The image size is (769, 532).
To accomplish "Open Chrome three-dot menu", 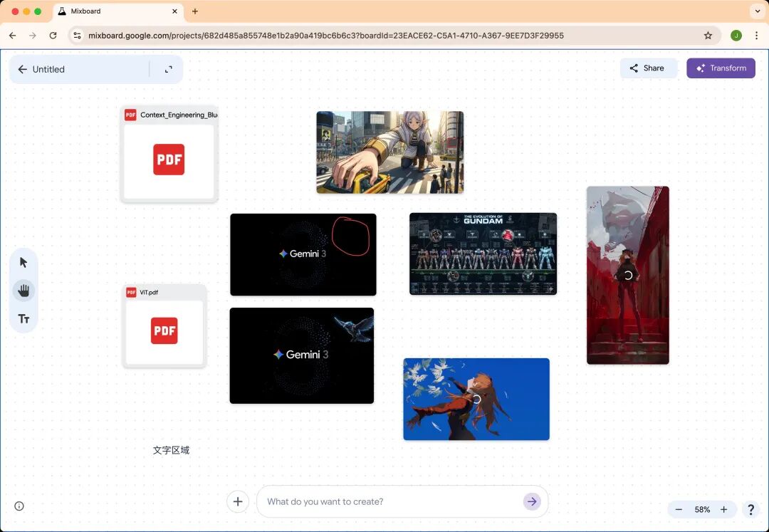I will 756,36.
